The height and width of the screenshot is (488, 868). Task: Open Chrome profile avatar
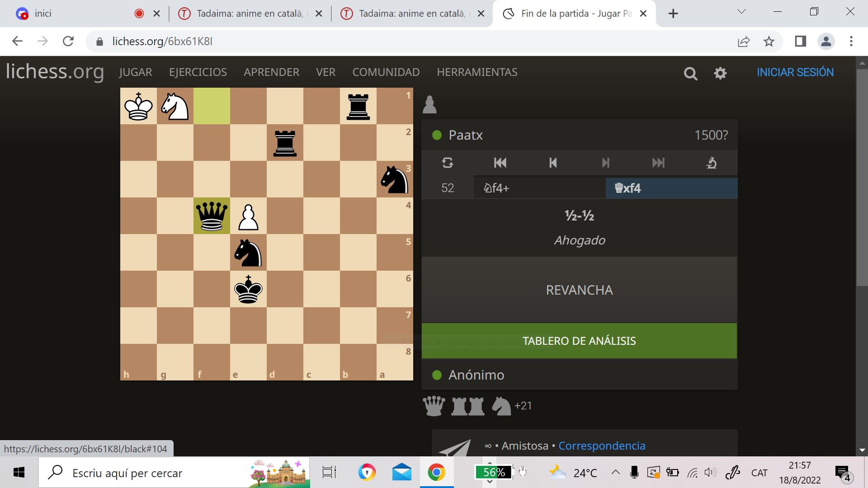[x=826, y=42]
